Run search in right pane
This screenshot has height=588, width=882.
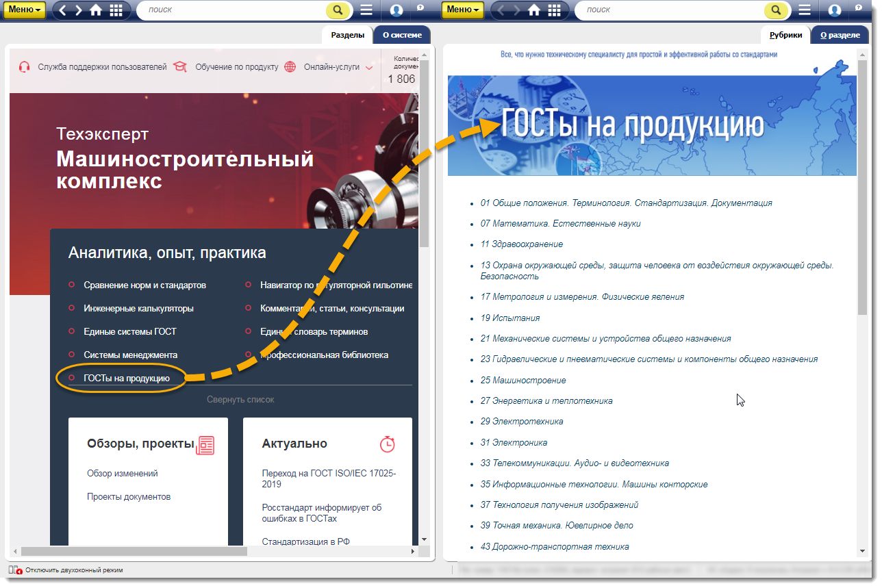(x=776, y=10)
